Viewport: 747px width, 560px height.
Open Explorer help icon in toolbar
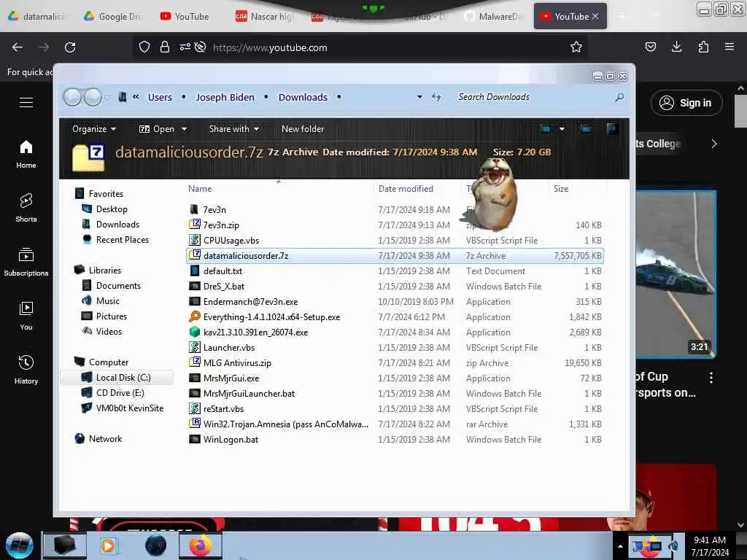pyautogui.click(x=612, y=129)
